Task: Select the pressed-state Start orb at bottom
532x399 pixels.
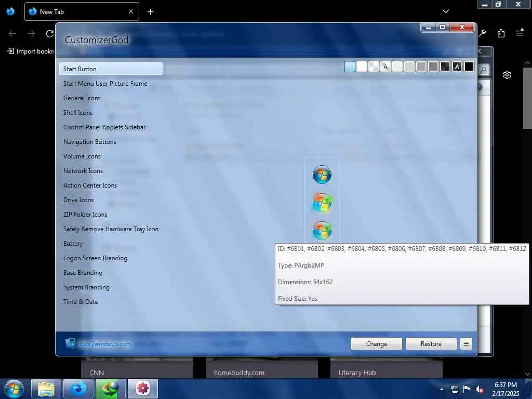Action: pos(322,230)
